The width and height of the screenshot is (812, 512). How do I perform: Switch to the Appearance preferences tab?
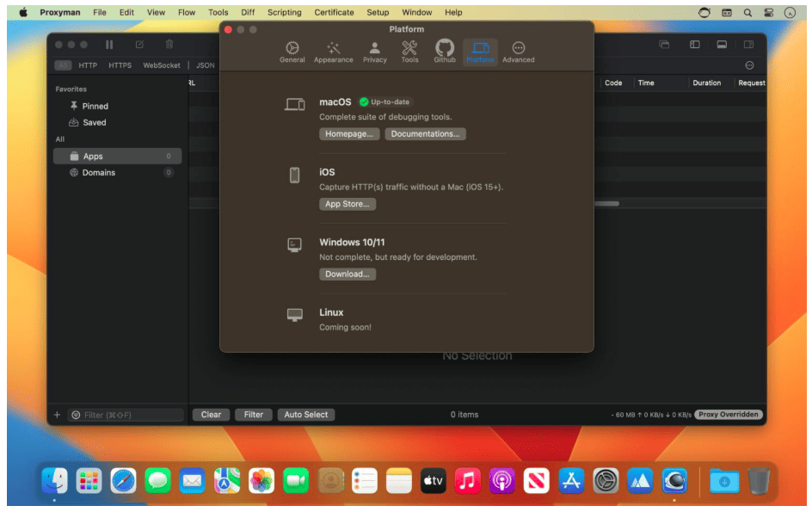pos(333,52)
